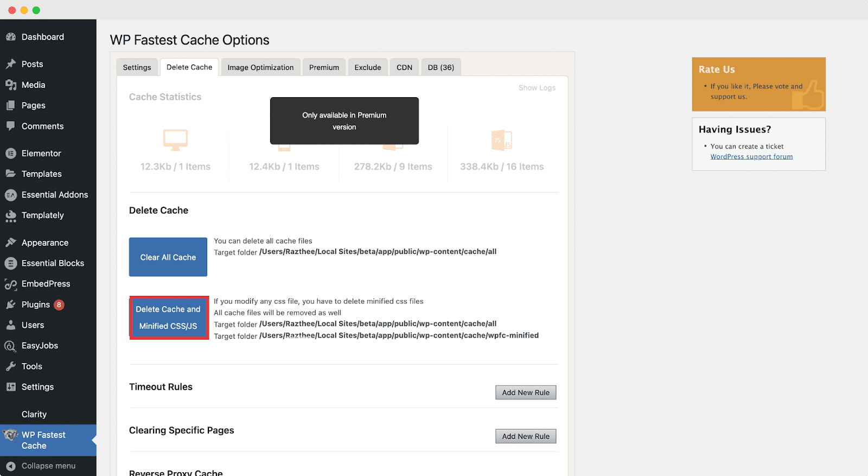Switch to the Settings tab

tap(137, 67)
